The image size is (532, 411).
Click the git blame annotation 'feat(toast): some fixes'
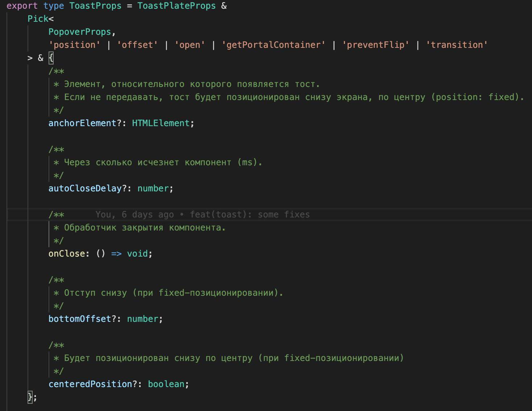pyautogui.click(x=250, y=214)
